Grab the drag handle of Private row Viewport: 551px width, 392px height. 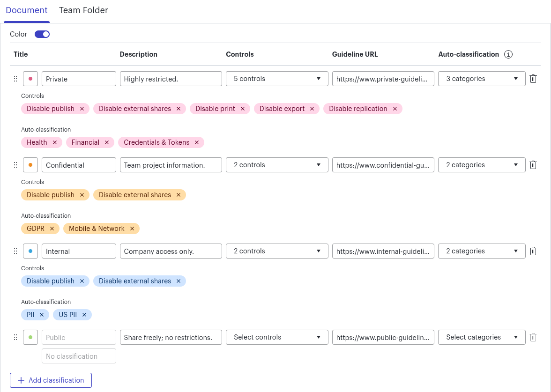pos(15,79)
